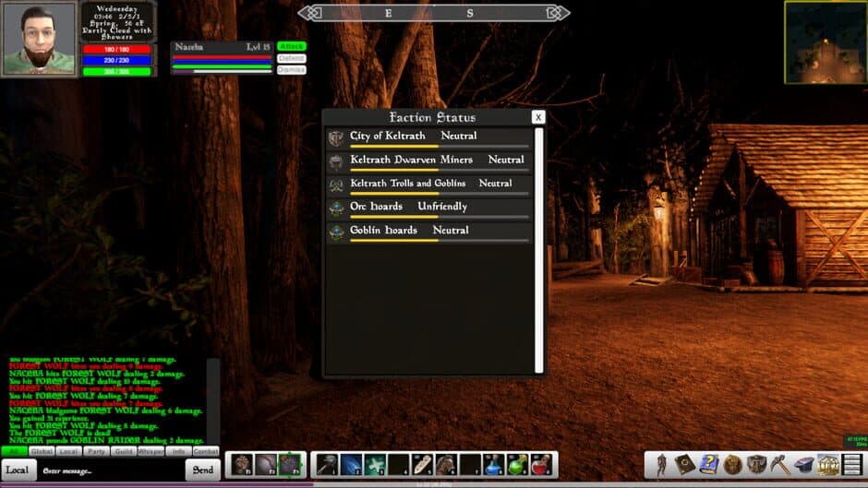The image size is (868, 488).
Task: Activate the axe skill in hotbar slot 1
Action: 327,465
